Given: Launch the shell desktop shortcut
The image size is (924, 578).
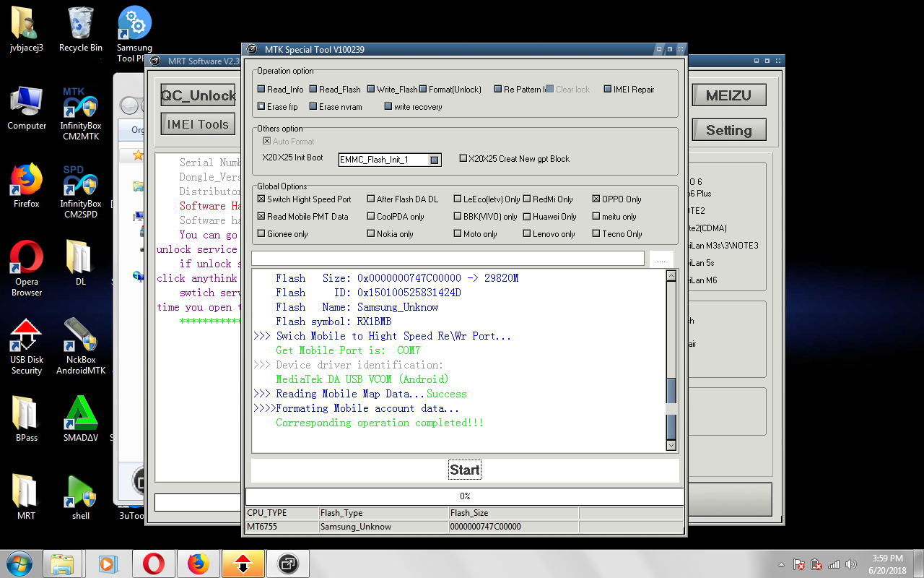Looking at the screenshot, I should tap(81, 497).
